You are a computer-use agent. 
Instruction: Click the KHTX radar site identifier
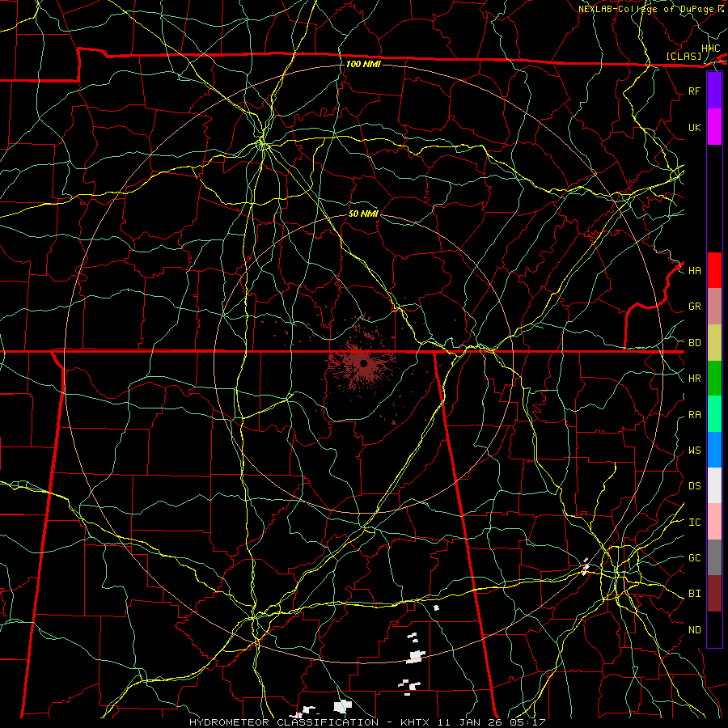click(x=416, y=722)
